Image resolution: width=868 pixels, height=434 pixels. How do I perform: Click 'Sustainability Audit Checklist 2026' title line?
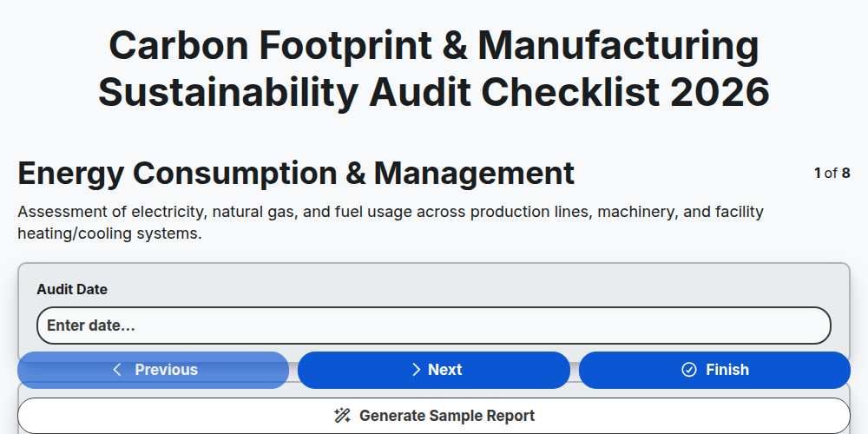[x=434, y=92]
